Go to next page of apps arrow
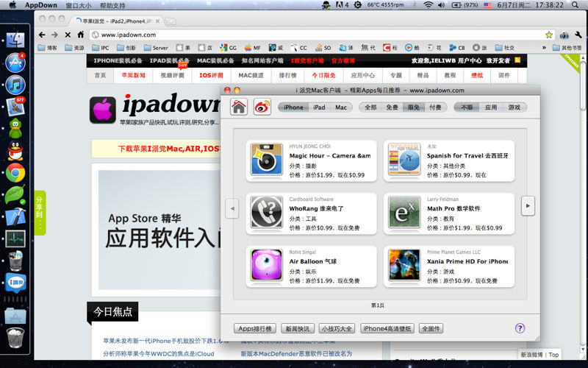 coord(528,206)
